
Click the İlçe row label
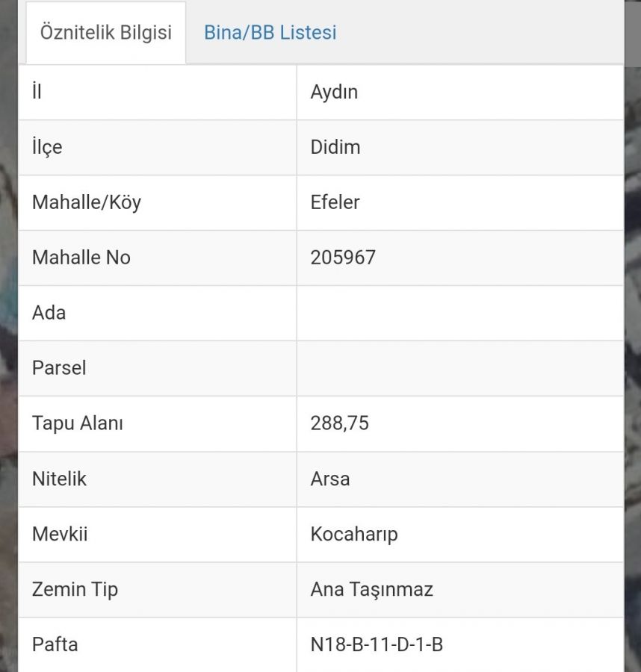coord(47,147)
